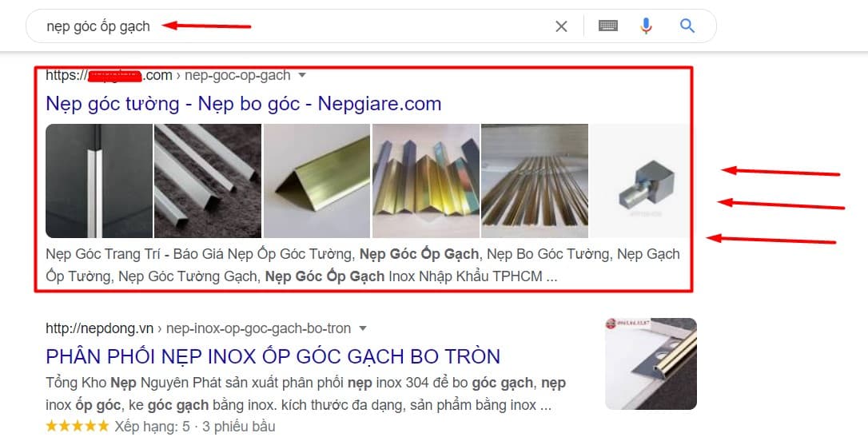This screenshot has height=441, width=868.
Task: Click the thumbnail beside the nepdong.vn result
Action: pyautogui.click(x=651, y=364)
